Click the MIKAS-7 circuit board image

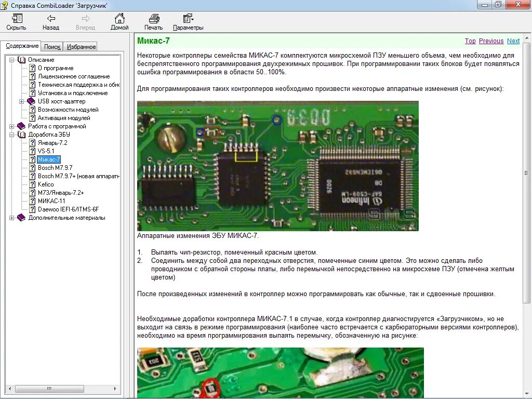coord(278,166)
